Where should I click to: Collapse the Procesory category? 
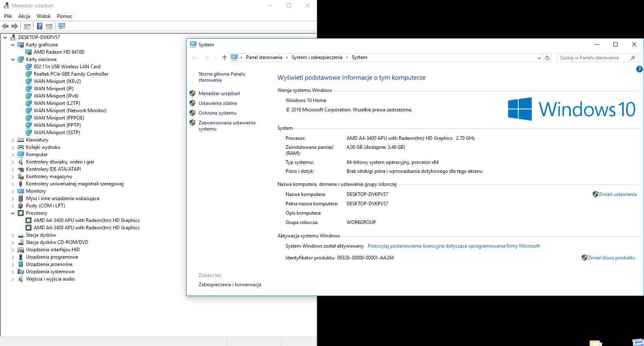pyautogui.click(x=13, y=213)
